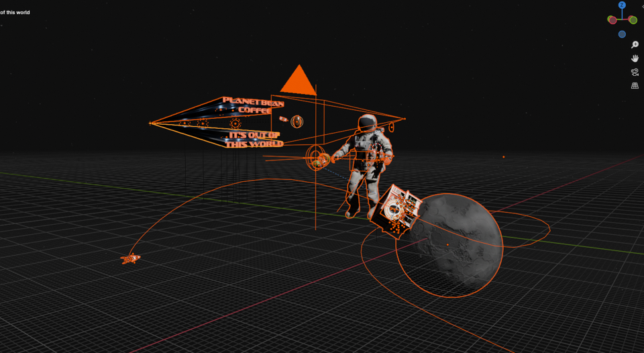Click the 'of this world' title text
Screen dimensions: 644x353
[15, 12]
